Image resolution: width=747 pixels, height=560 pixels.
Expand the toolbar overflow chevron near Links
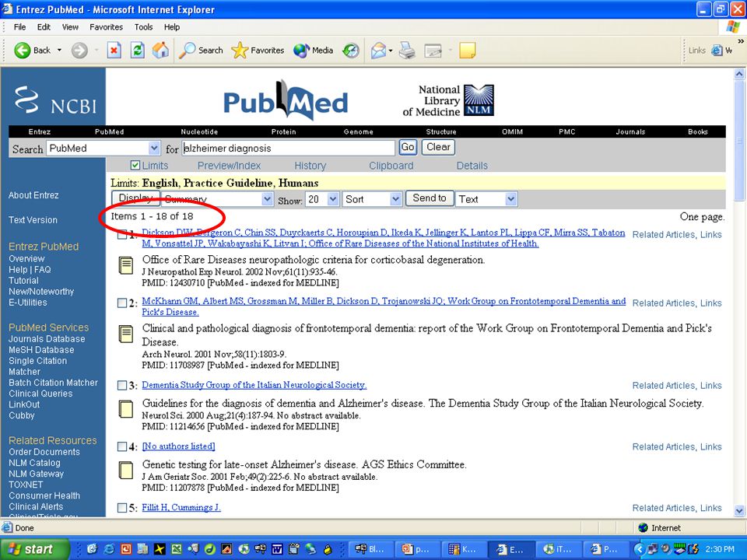pyautogui.click(x=740, y=41)
